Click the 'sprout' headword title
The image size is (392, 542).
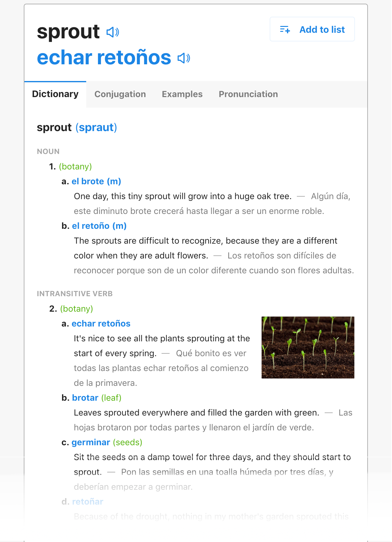68,32
